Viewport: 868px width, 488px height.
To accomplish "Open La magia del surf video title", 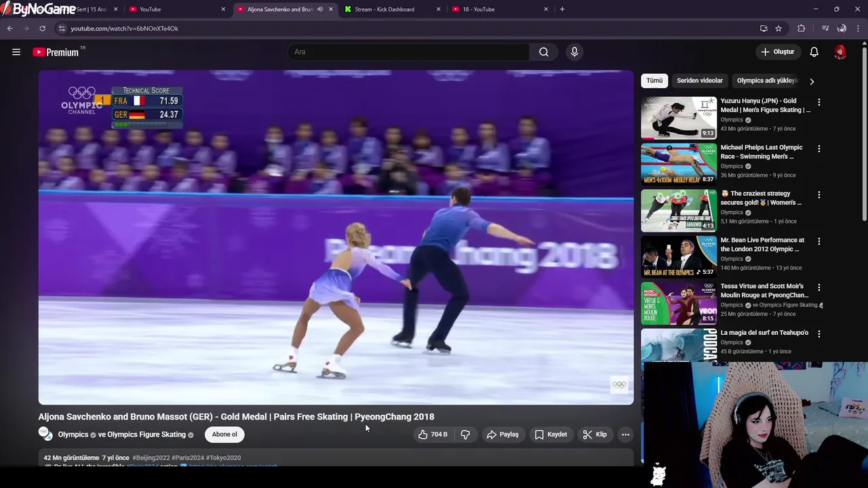I will coord(764,333).
